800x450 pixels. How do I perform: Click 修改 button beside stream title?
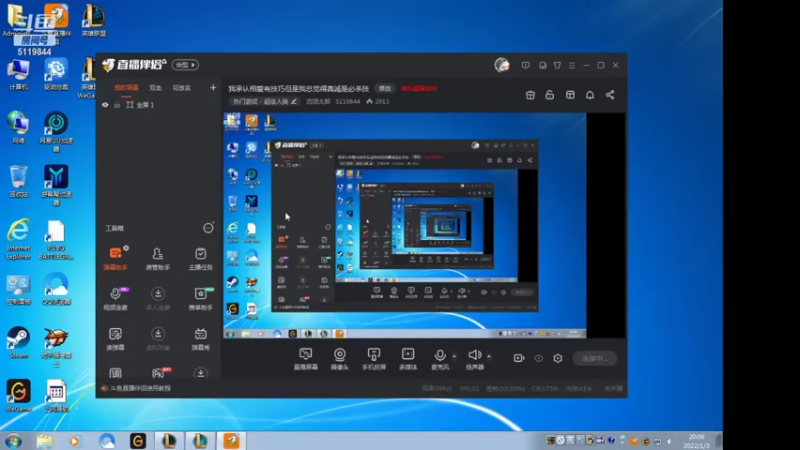tap(385, 88)
